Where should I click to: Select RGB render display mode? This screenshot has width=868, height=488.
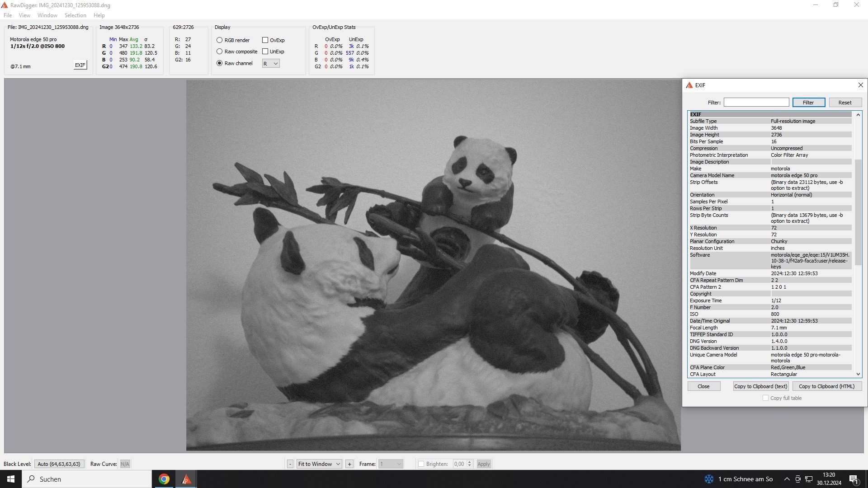[220, 40]
